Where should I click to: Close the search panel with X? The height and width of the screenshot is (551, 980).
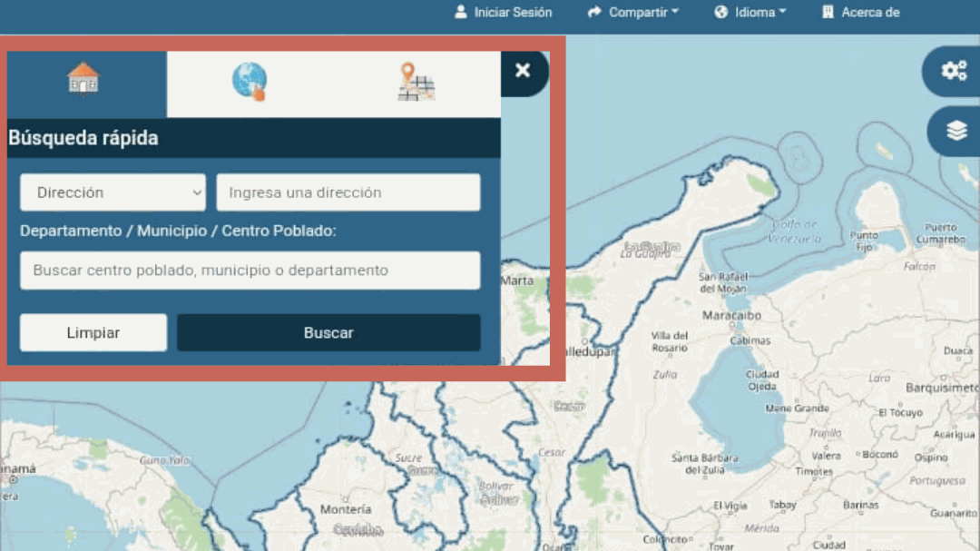523,71
